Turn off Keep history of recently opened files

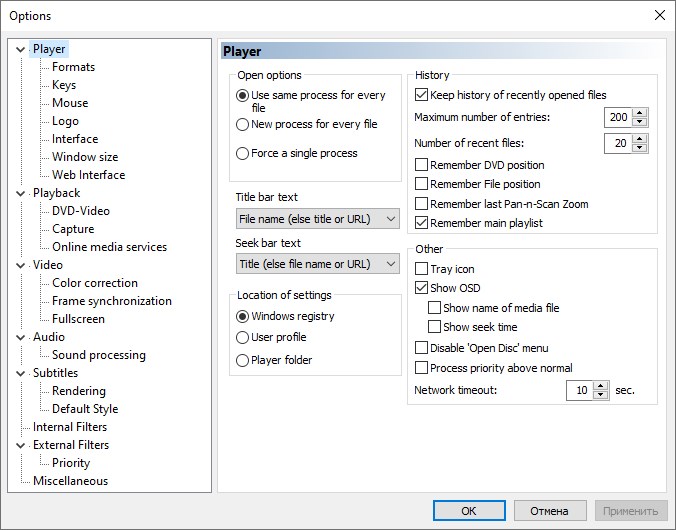coord(422,95)
